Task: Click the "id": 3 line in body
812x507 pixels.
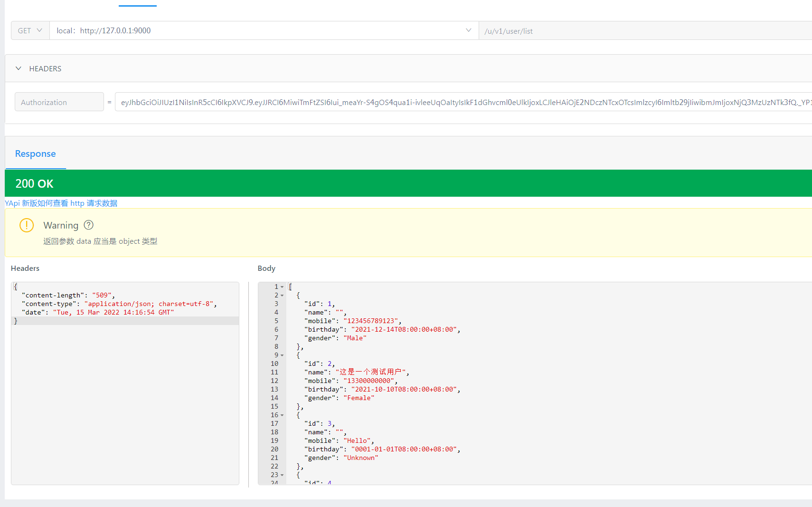Action: pos(320,423)
